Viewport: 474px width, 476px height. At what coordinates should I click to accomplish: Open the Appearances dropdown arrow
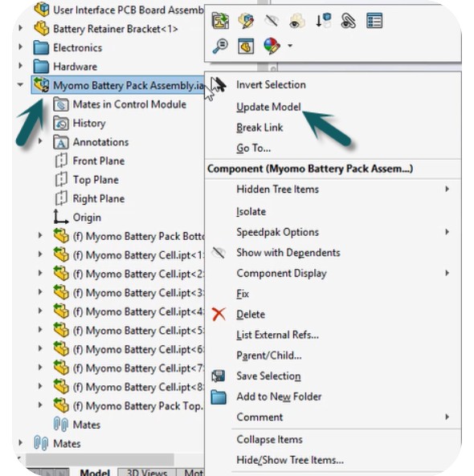290,46
